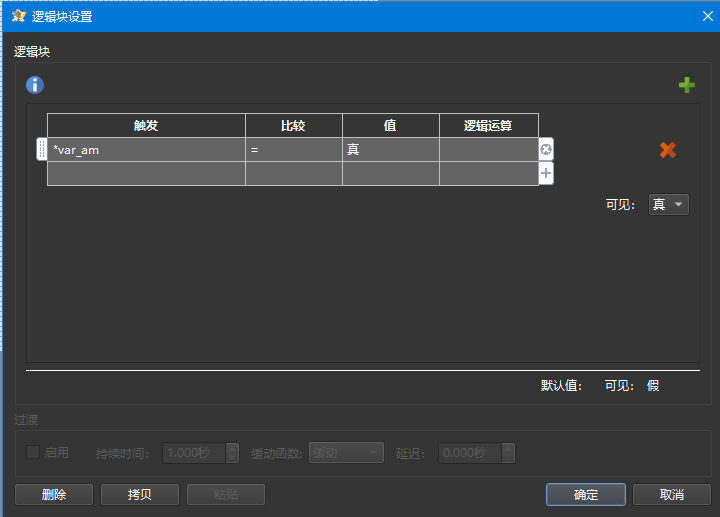Click the 逻辑运算 column header
Viewport: 720px width, 517px height.
coord(488,125)
